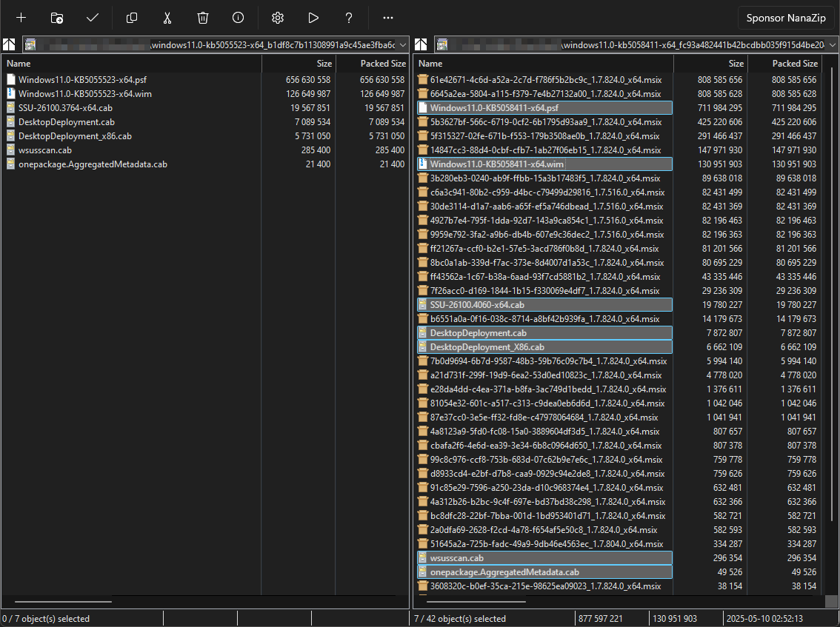Expand the left pane address dropdown
Viewport: 840px width, 627px height.
point(403,45)
